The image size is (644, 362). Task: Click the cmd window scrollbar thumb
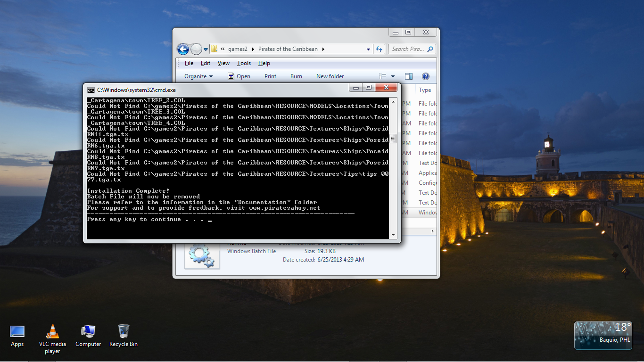point(393,139)
